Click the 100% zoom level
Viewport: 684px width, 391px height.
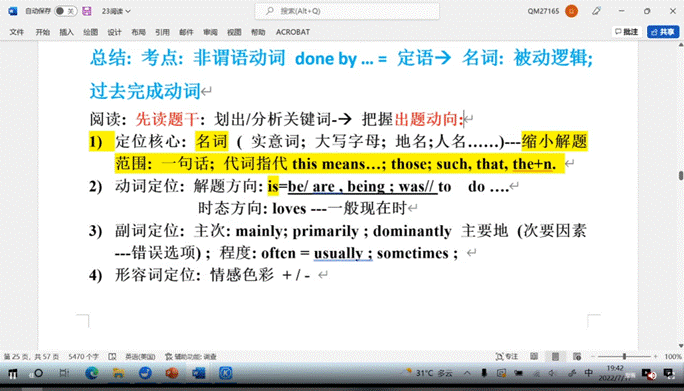point(672,357)
